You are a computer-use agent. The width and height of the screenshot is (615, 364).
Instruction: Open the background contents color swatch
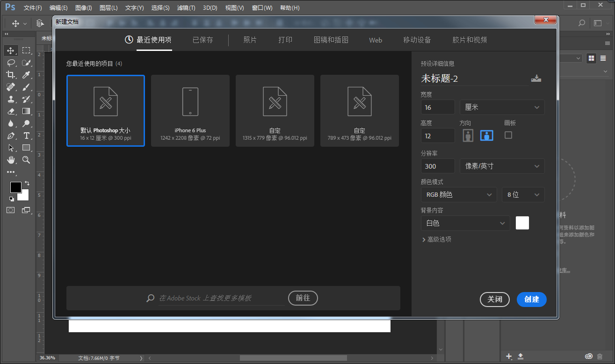click(522, 223)
